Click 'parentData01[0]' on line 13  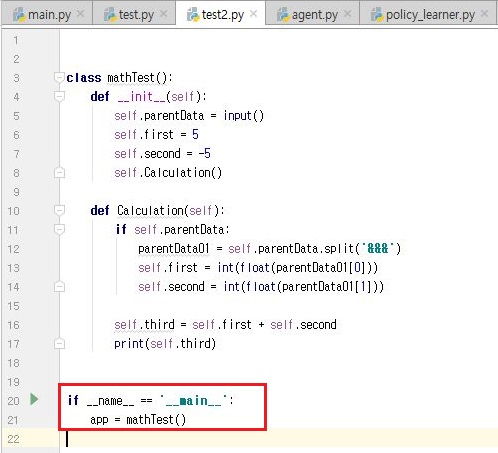tap(322, 268)
